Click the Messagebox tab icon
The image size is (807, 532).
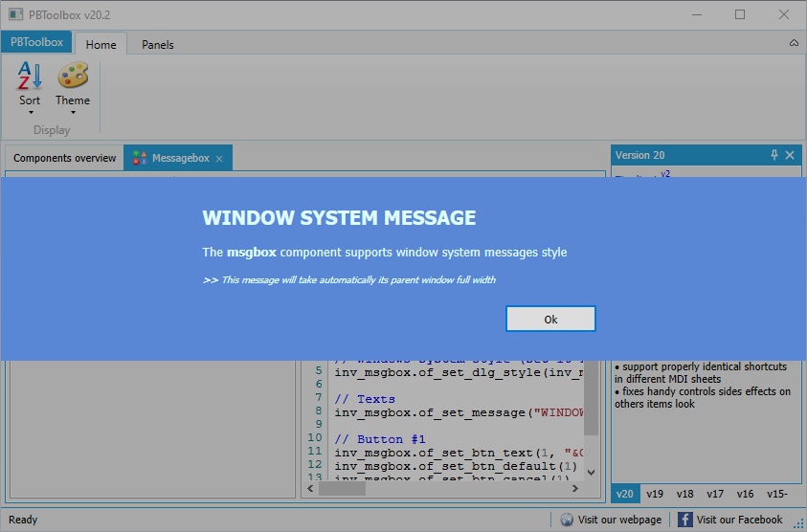140,158
